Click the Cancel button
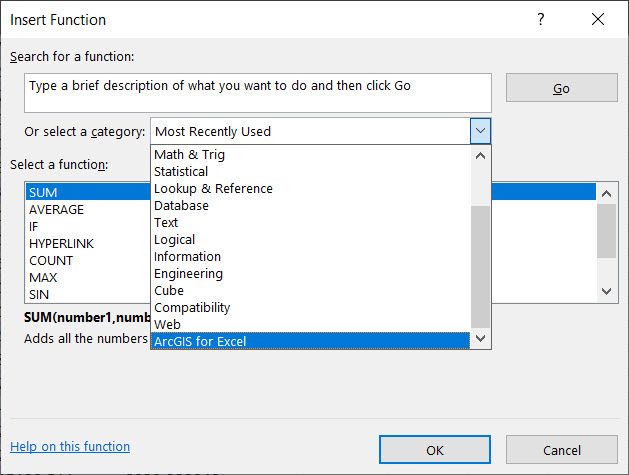 tap(561, 450)
